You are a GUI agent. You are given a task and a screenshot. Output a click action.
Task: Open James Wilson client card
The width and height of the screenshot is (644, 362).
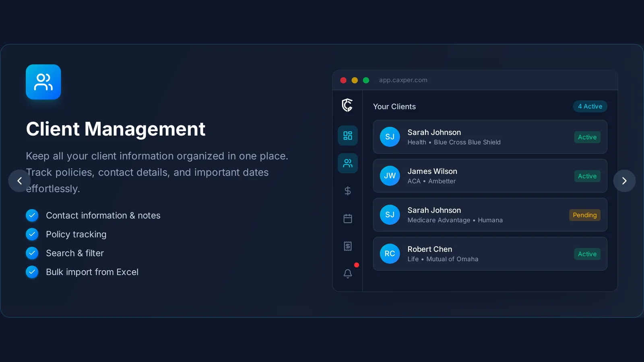click(490, 176)
